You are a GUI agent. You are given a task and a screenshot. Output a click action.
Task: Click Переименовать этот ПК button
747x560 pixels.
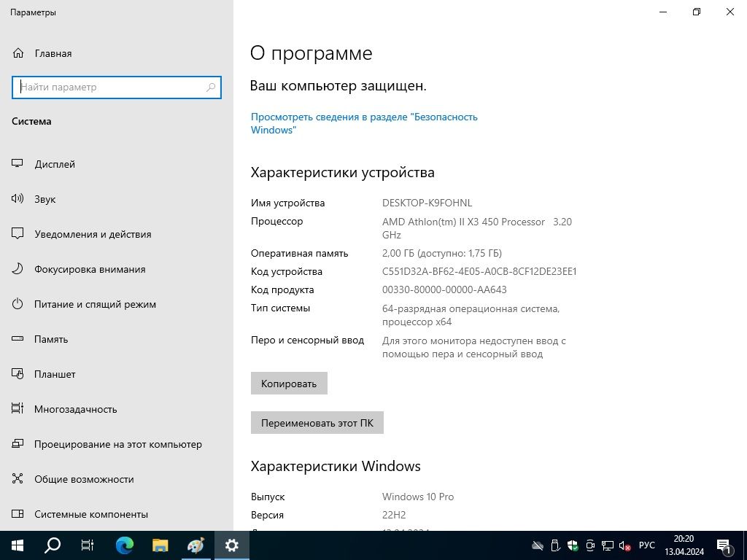[x=317, y=423]
